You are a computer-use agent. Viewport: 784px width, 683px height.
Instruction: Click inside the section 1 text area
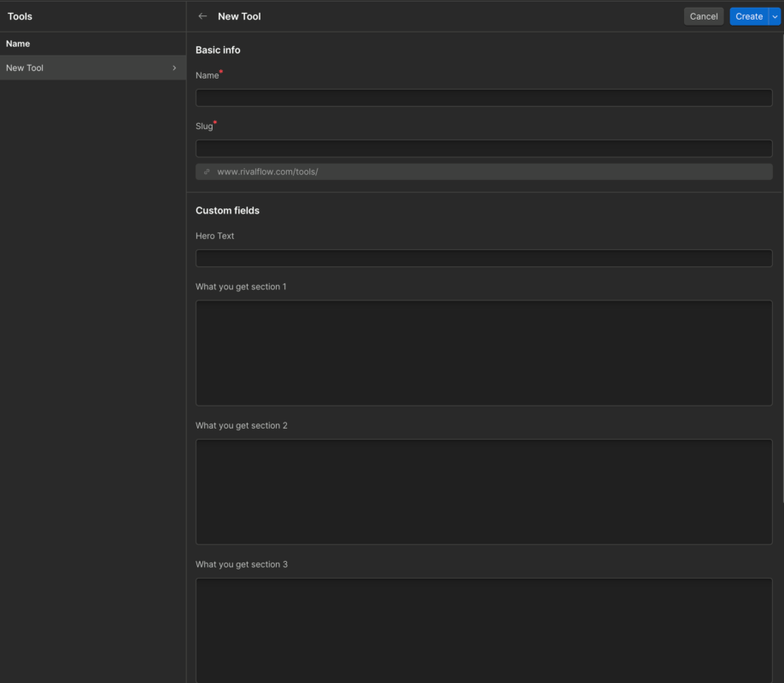coord(483,353)
